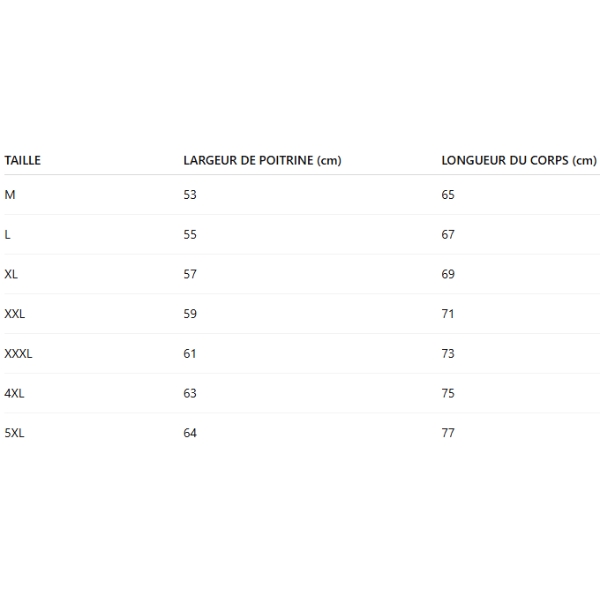Click the LONGUEUR DU CORPS (cm) header
The height and width of the screenshot is (600, 600).
[518, 160]
